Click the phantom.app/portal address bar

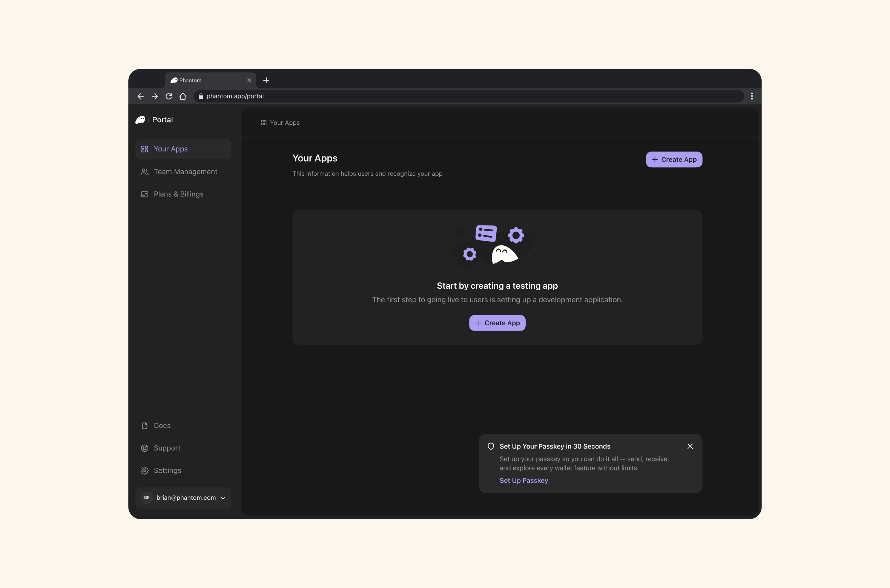point(469,96)
